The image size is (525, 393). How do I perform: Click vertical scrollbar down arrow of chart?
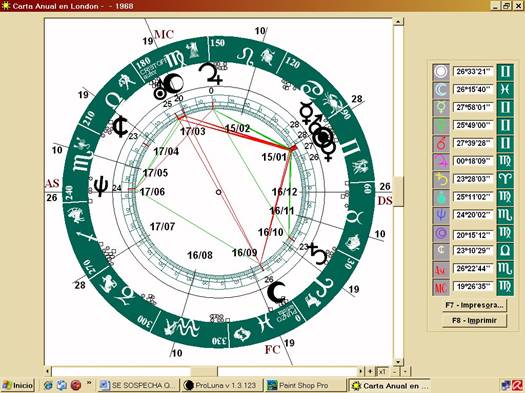(x=398, y=362)
